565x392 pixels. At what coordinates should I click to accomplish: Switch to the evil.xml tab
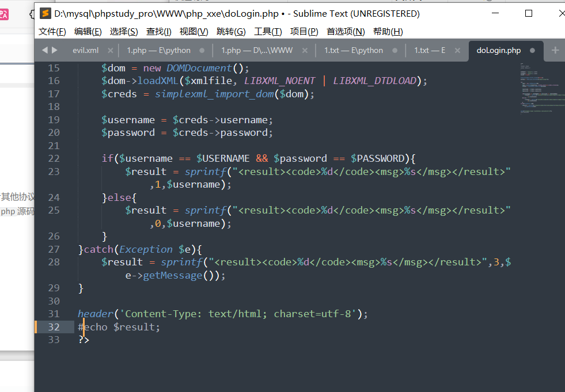click(x=86, y=51)
